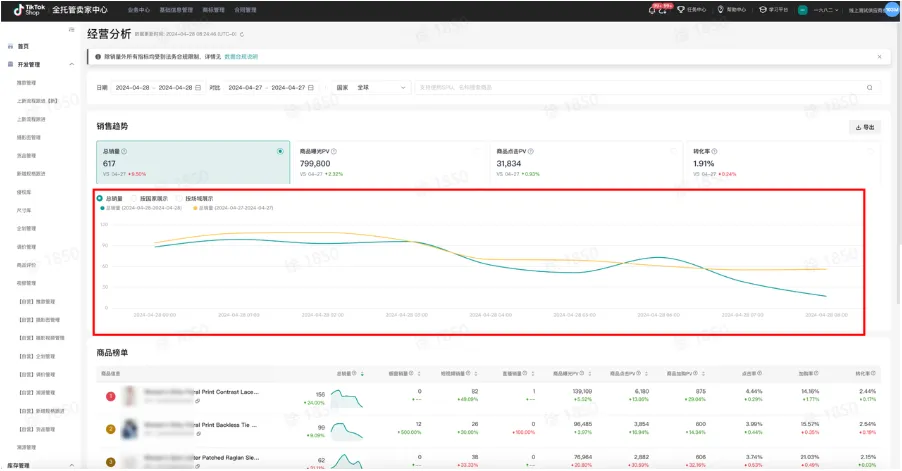902x471 pixels.
Task: Toggle teal 2024-04-28 legend series
Action: (x=142, y=208)
